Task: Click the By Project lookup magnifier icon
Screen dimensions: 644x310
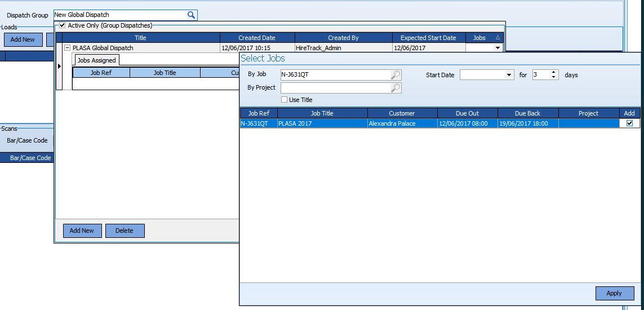Action: tap(396, 88)
